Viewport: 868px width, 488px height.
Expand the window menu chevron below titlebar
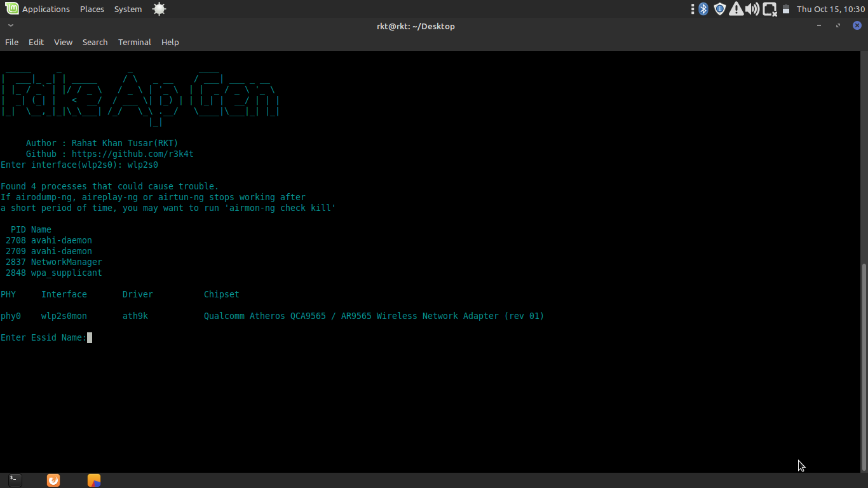pyautogui.click(x=10, y=25)
